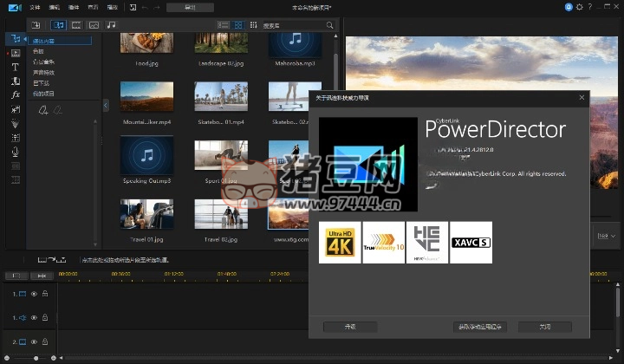Screen dimensions: 624x364
Task: Click the 关闭 button in About dialog
Action: pos(544,327)
